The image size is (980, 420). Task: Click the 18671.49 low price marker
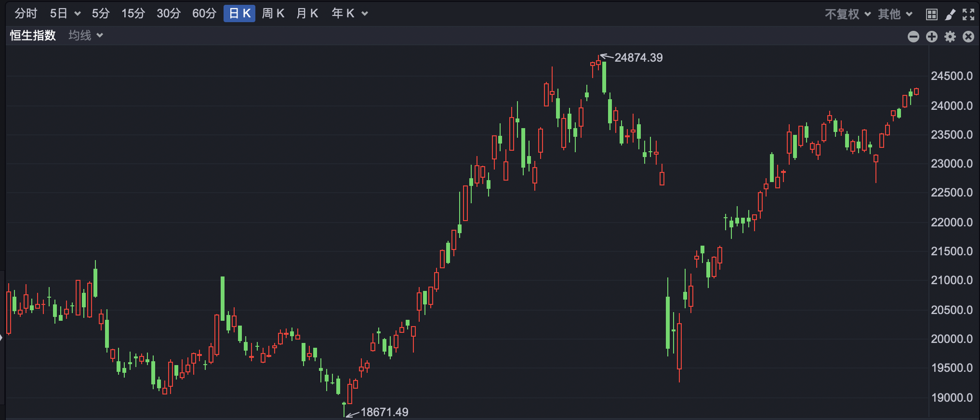point(384,412)
